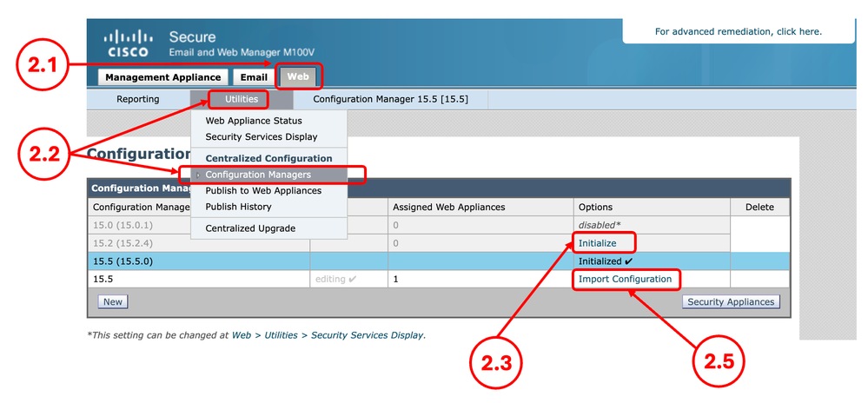Click the Cisco logo

coord(129,44)
